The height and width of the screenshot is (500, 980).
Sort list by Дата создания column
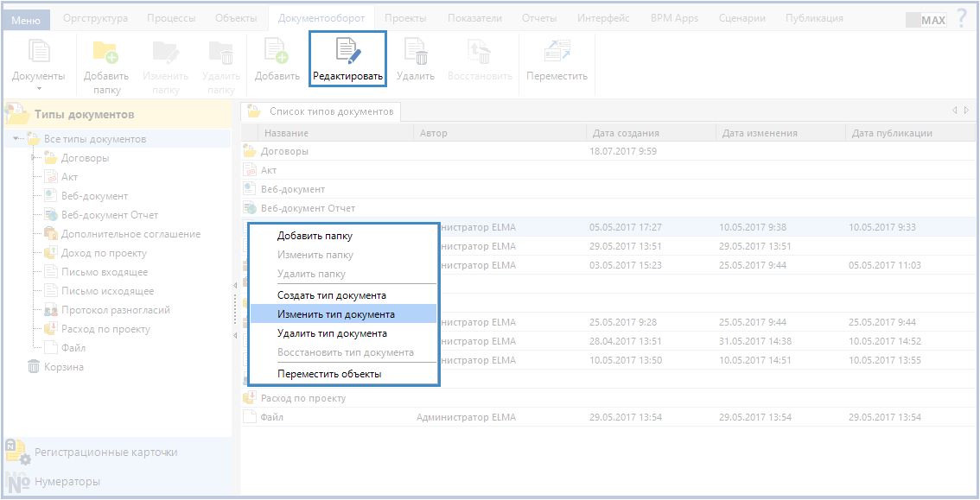coord(626,133)
